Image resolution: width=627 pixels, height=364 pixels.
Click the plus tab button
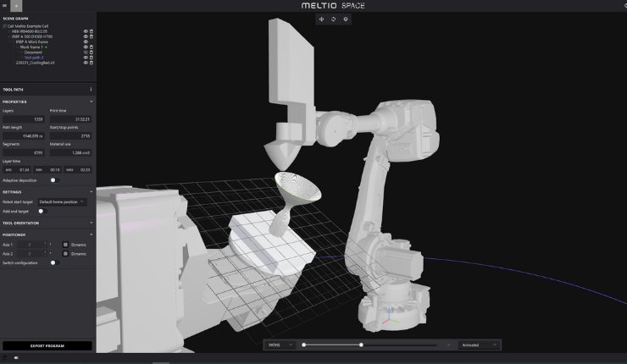click(16, 5)
